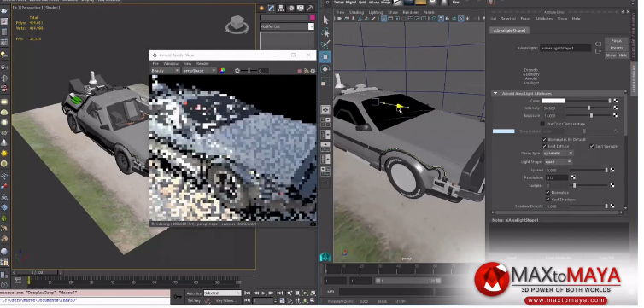Click the RenderView settings gear icon
Image resolution: width=644 pixels, height=308 pixels.
click(313, 71)
